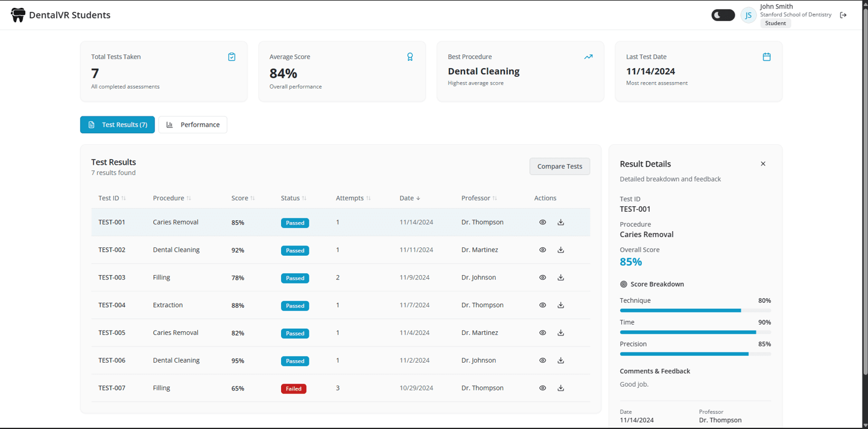Switch to the Performance tab
The width and height of the screenshot is (868, 429).
click(x=193, y=125)
